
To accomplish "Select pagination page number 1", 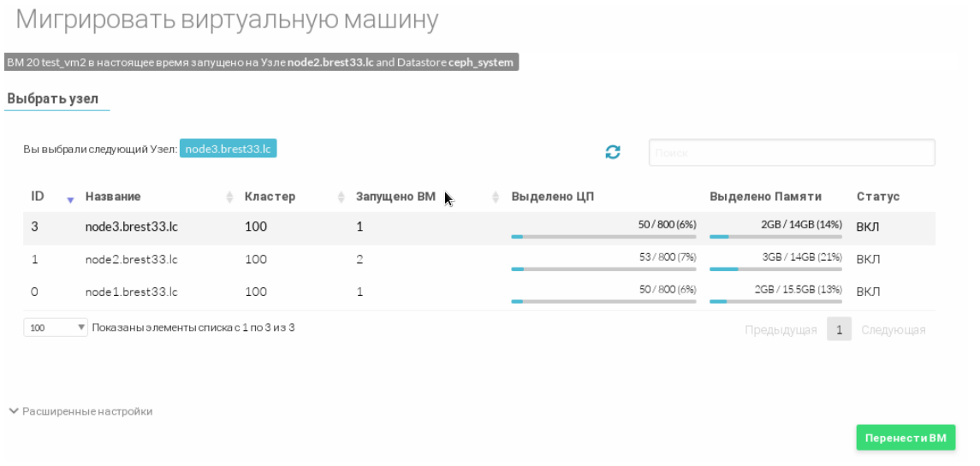I will [839, 330].
